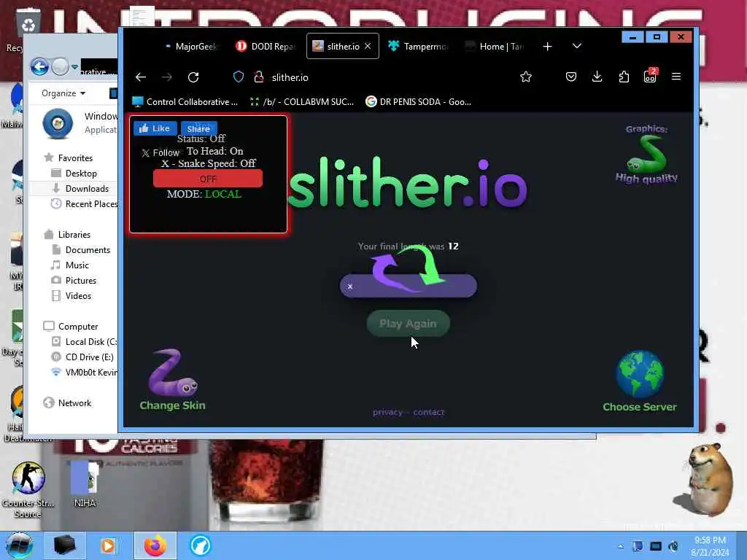The image size is (747, 560).
Task: Open Documents library in Explorer
Action: [x=80, y=250]
